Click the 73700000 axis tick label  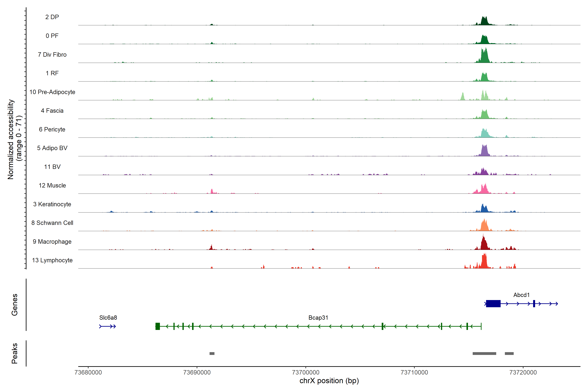[x=305, y=373]
